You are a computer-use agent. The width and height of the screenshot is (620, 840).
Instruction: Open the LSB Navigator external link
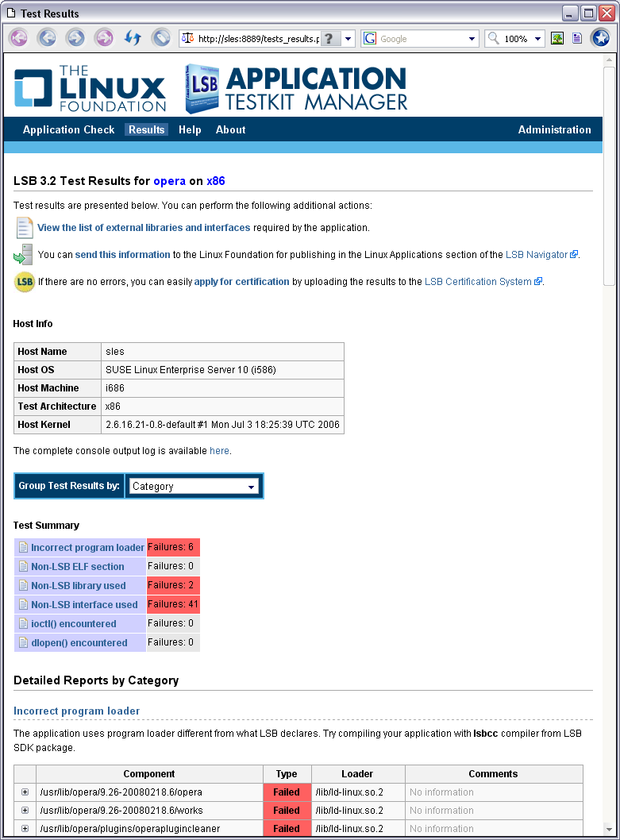point(541,255)
